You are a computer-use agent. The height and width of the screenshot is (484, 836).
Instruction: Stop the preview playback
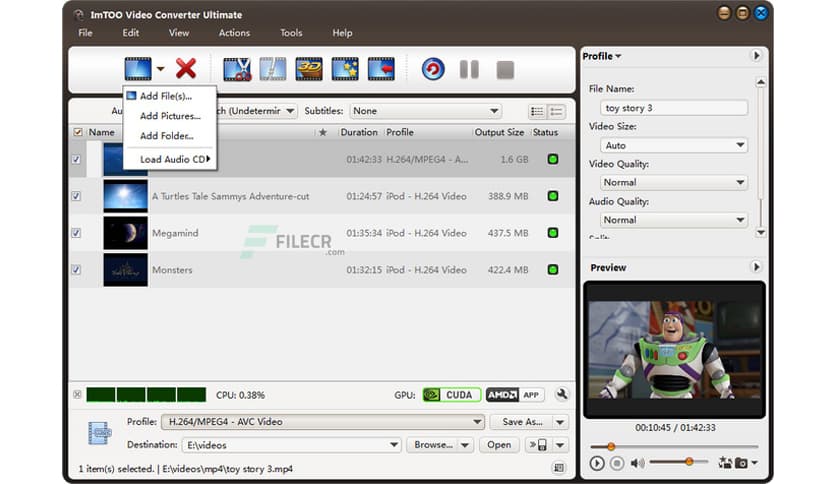617,463
